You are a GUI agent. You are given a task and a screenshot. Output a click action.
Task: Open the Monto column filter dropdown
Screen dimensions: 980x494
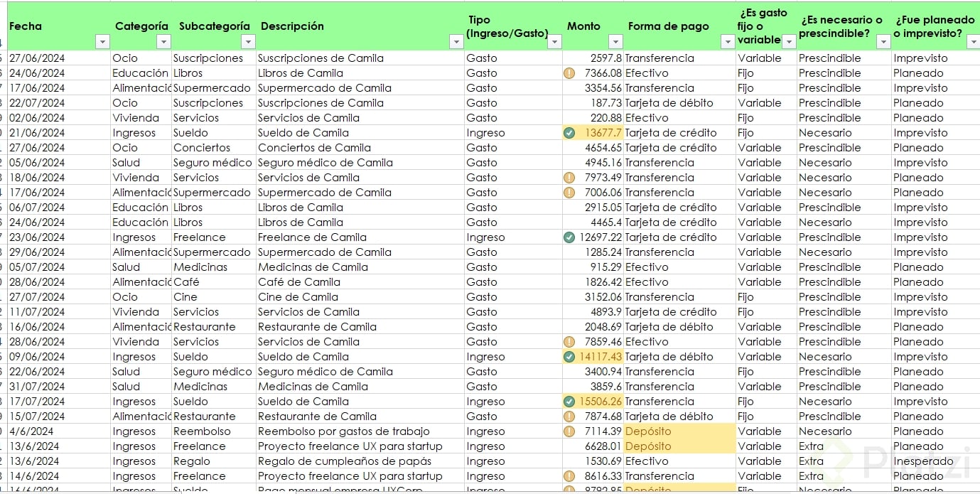click(615, 42)
